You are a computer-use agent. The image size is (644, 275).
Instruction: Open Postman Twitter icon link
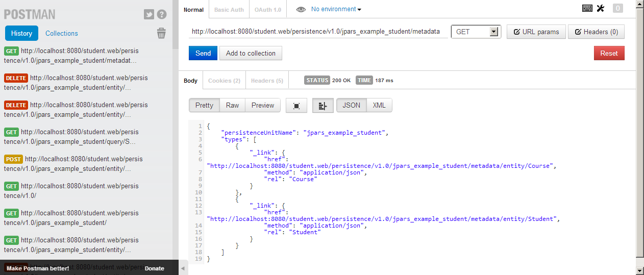149,14
